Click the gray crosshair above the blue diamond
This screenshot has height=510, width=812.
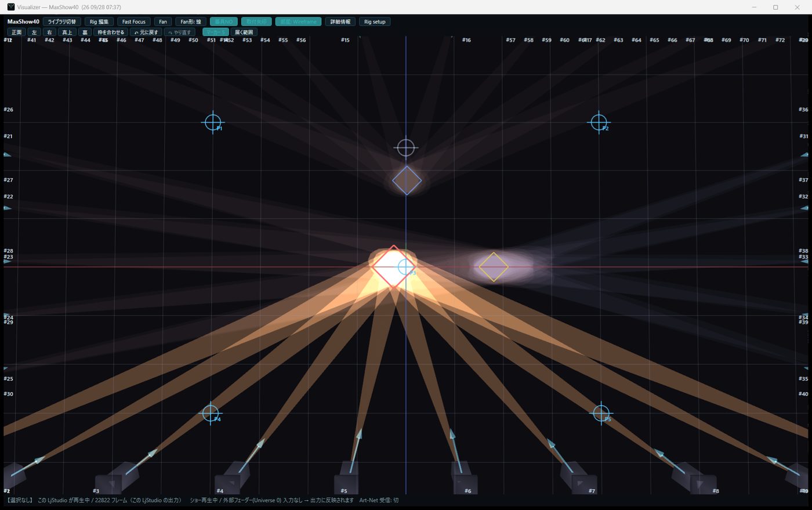(406, 148)
